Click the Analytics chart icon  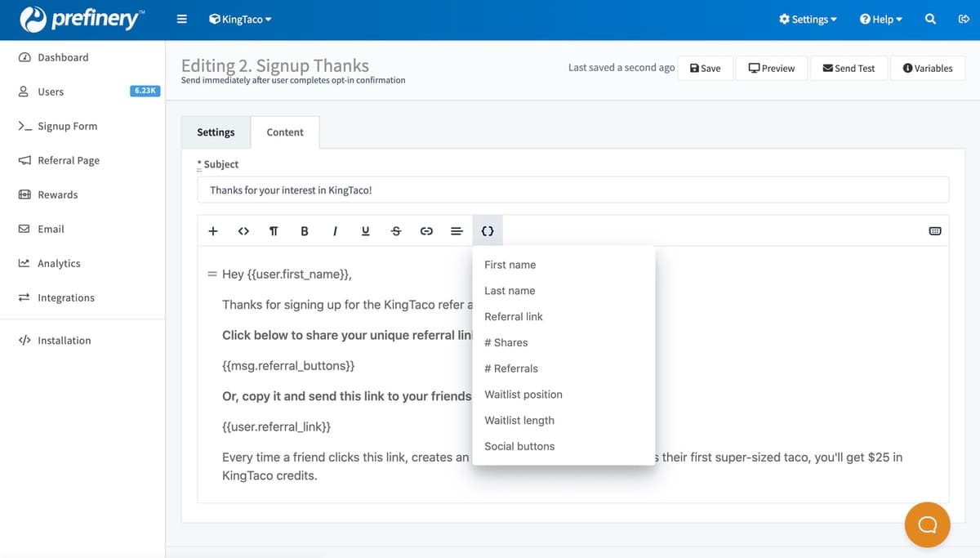click(x=24, y=263)
